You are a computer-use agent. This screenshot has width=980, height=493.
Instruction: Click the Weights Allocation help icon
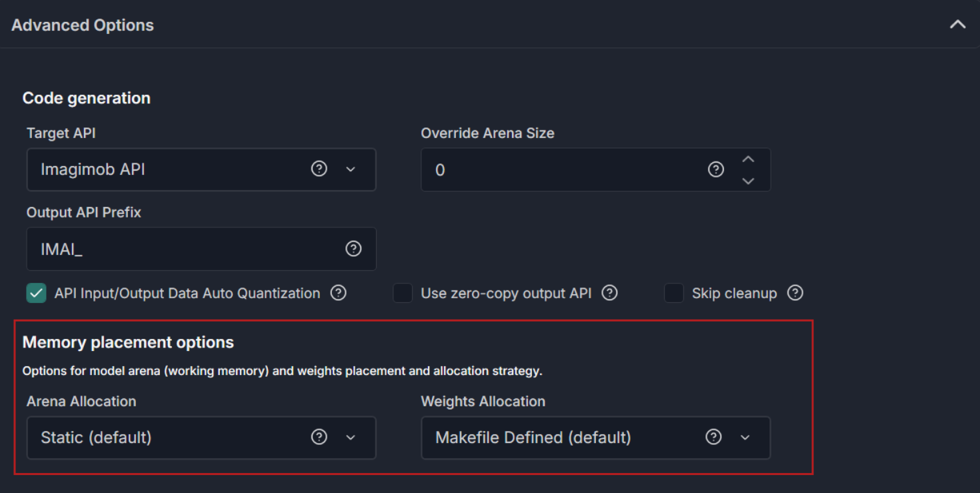tap(714, 437)
